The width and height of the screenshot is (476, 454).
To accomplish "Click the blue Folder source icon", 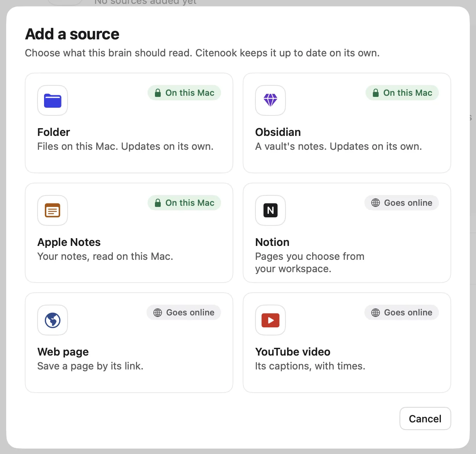I will pyautogui.click(x=53, y=100).
